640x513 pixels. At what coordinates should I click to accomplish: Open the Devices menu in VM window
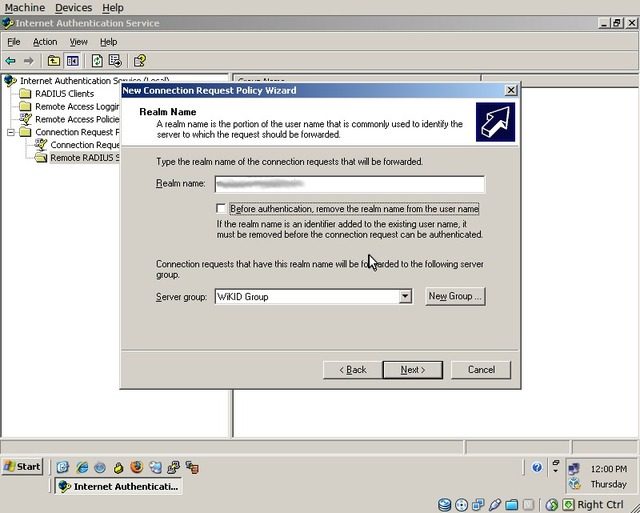(73, 7)
